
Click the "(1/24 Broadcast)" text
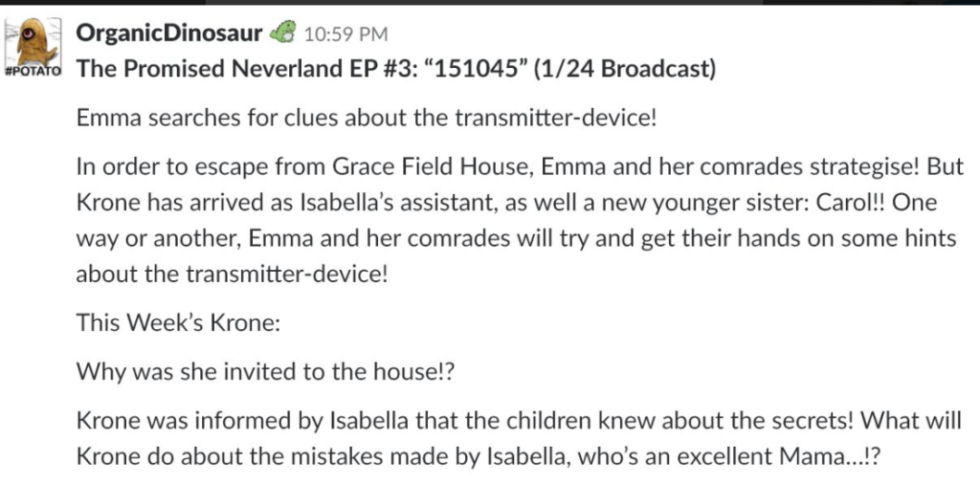(625, 69)
